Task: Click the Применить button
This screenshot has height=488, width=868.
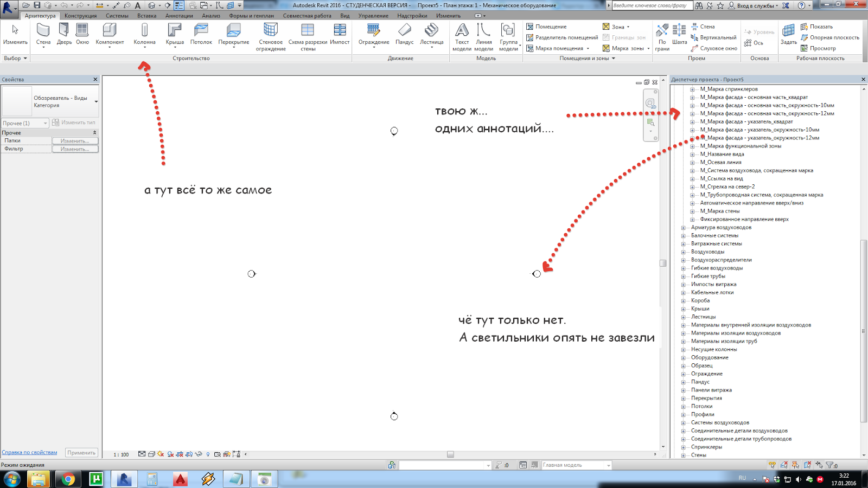Action: (81, 453)
